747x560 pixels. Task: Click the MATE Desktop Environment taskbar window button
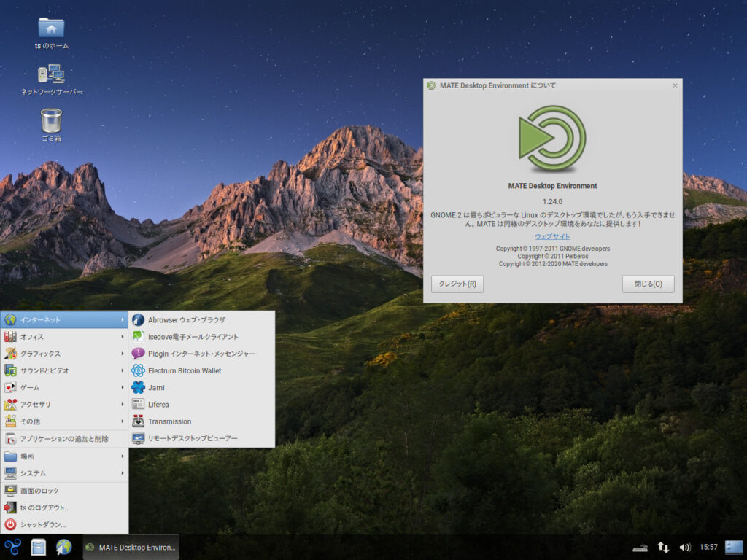pyautogui.click(x=130, y=547)
